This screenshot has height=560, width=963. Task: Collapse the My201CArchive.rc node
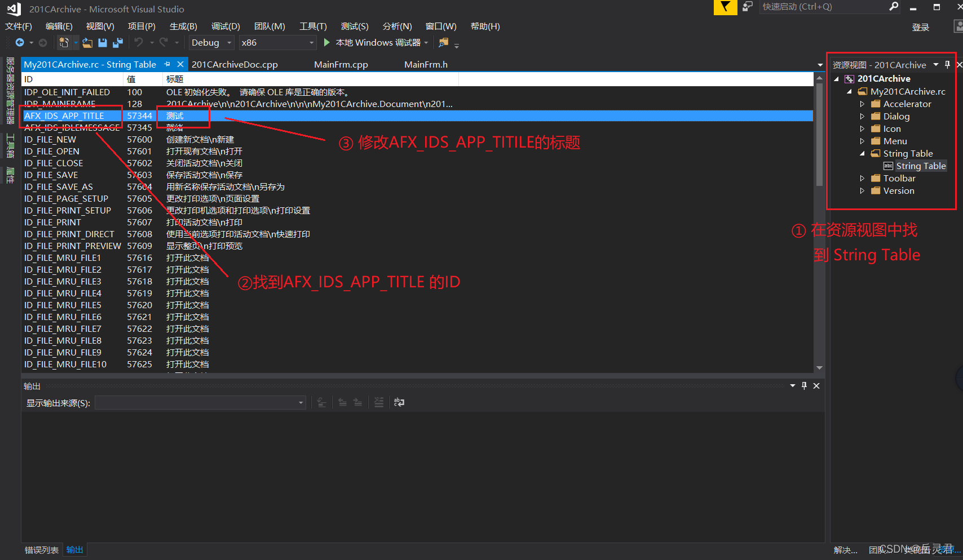pyautogui.click(x=849, y=92)
